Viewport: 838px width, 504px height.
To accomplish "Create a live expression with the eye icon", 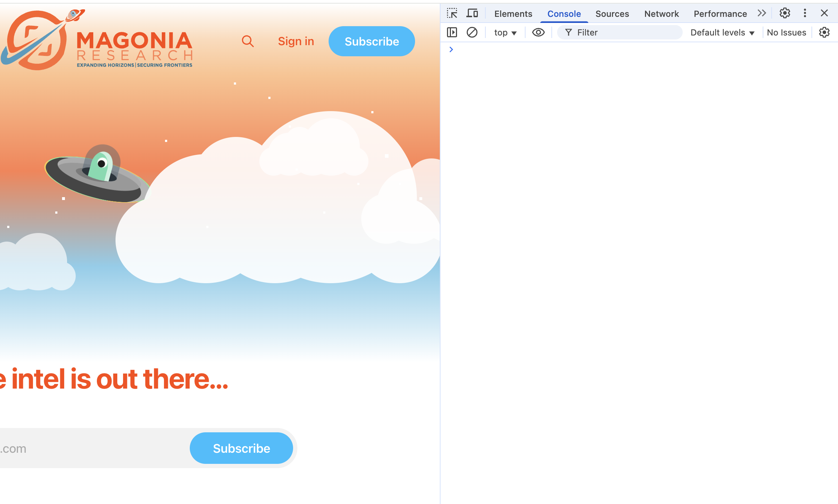I will click(538, 32).
